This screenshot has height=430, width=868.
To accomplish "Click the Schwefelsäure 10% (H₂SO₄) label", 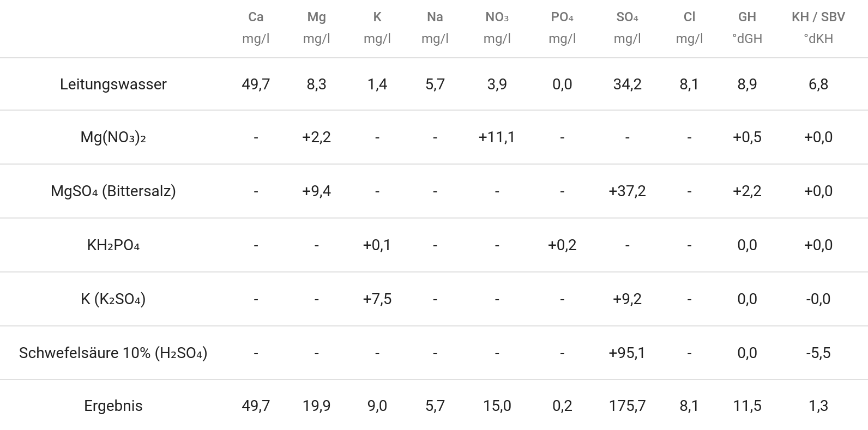I will pyautogui.click(x=113, y=353).
